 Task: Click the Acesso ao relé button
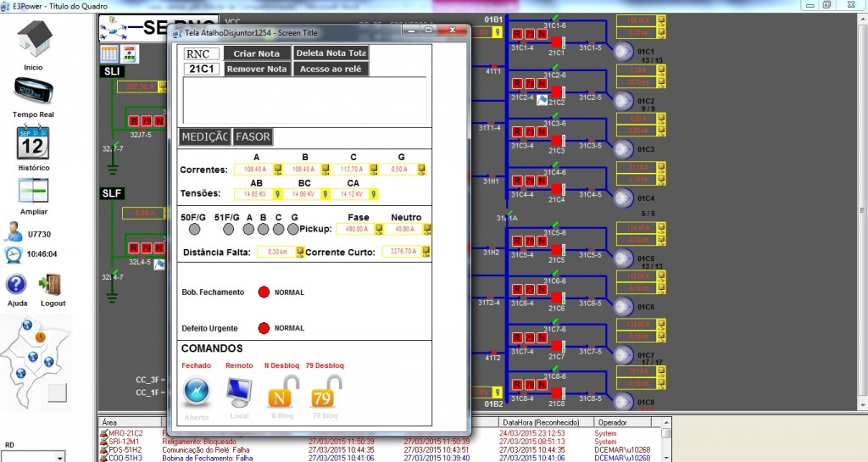pos(331,69)
